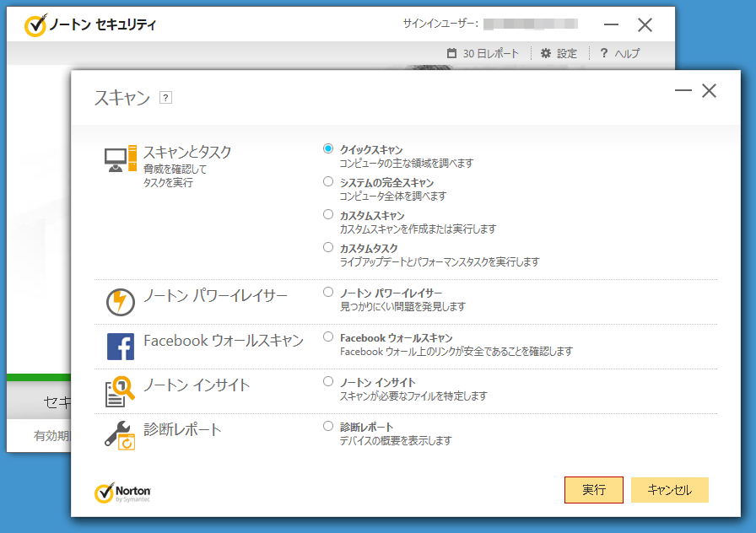Select Facebook ウォールスキャン radio button
The width and height of the screenshot is (756, 533).
[328, 336]
